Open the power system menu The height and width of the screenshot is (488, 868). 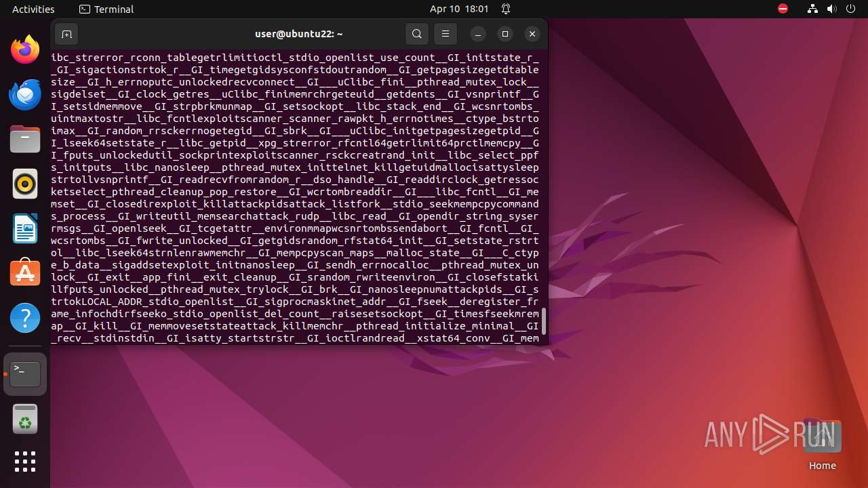851,9
